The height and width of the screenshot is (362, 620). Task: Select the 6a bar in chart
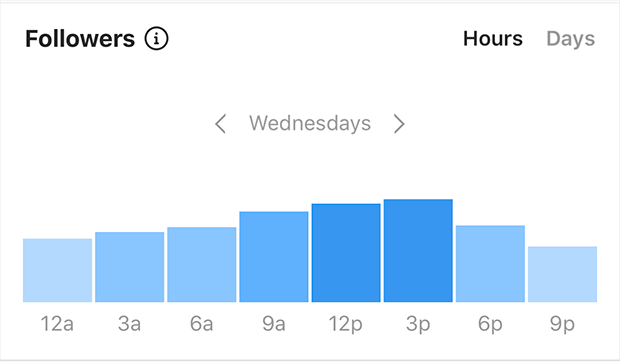click(202, 265)
